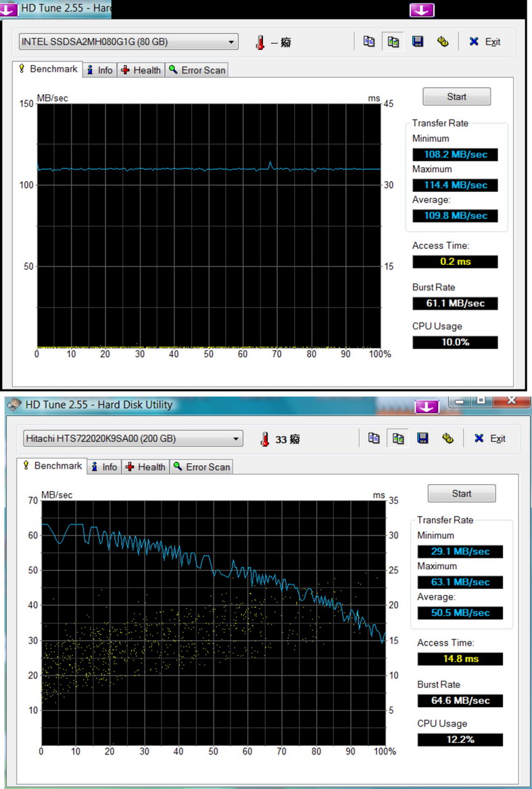Open options icon in Intel SSD window
The height and width of the screenshot is (789, 532).
tap(443, 42)
